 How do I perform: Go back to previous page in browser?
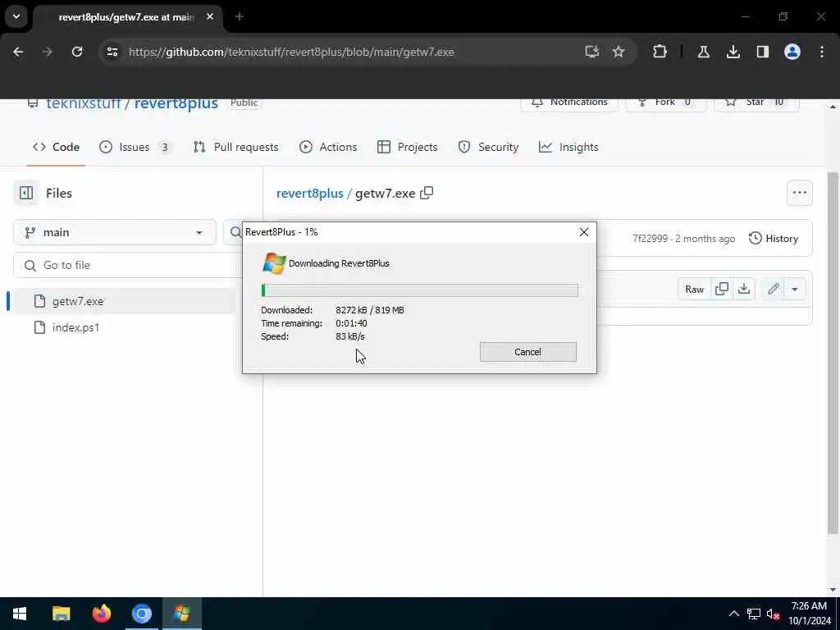[x=18, y=52]
